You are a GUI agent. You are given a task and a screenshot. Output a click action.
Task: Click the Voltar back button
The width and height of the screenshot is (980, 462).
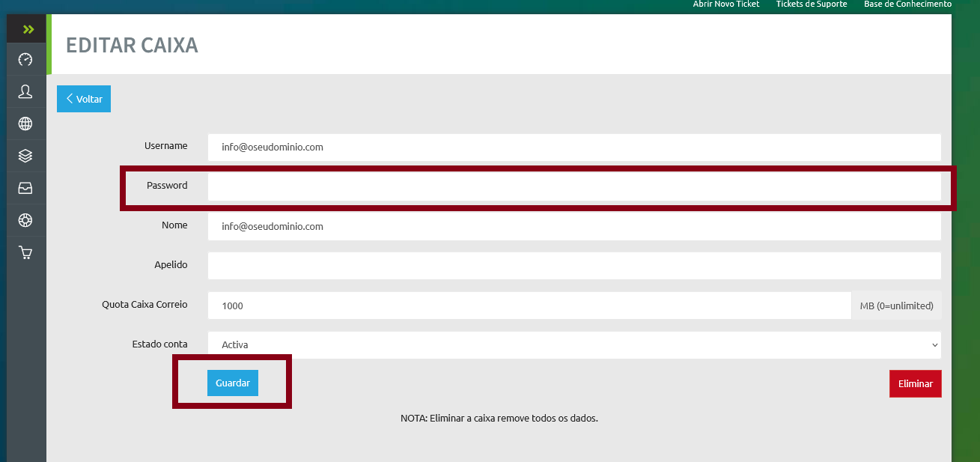point(84,99)
